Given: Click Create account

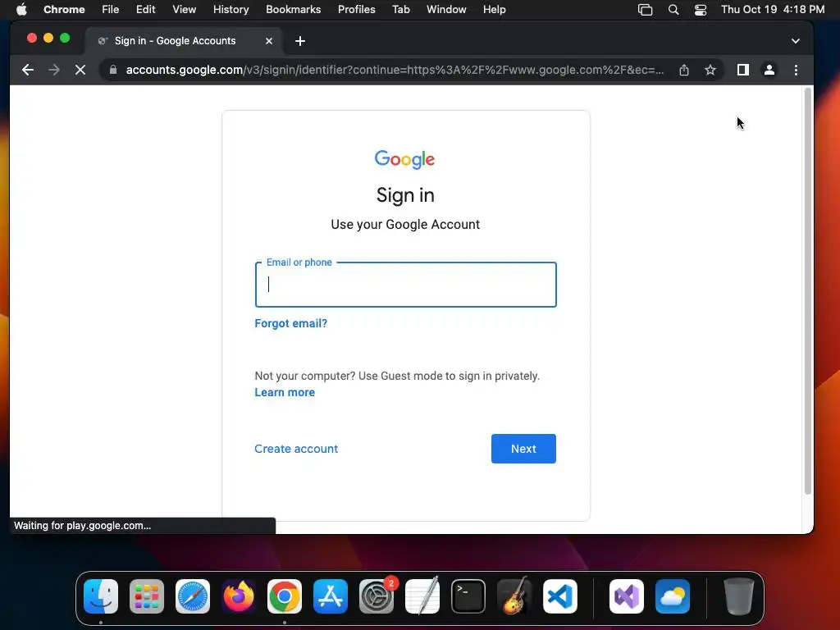Looking at the screenshot, I should [296, 449].
